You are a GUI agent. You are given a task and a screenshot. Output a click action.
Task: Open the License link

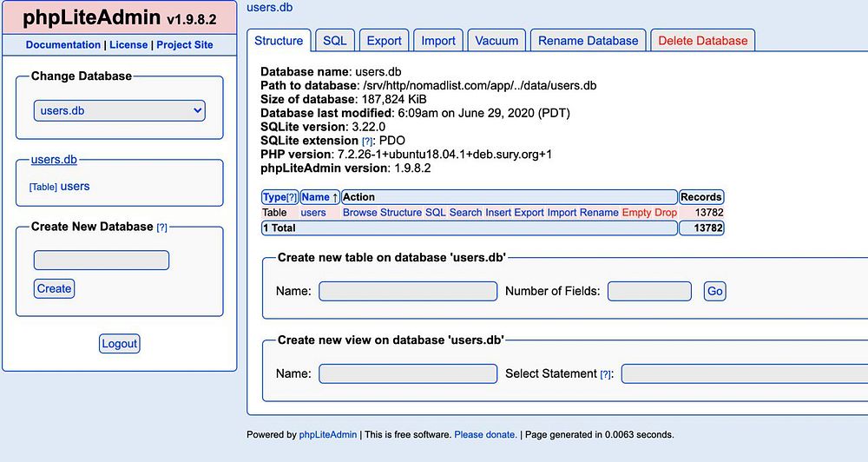coord(128,45)
